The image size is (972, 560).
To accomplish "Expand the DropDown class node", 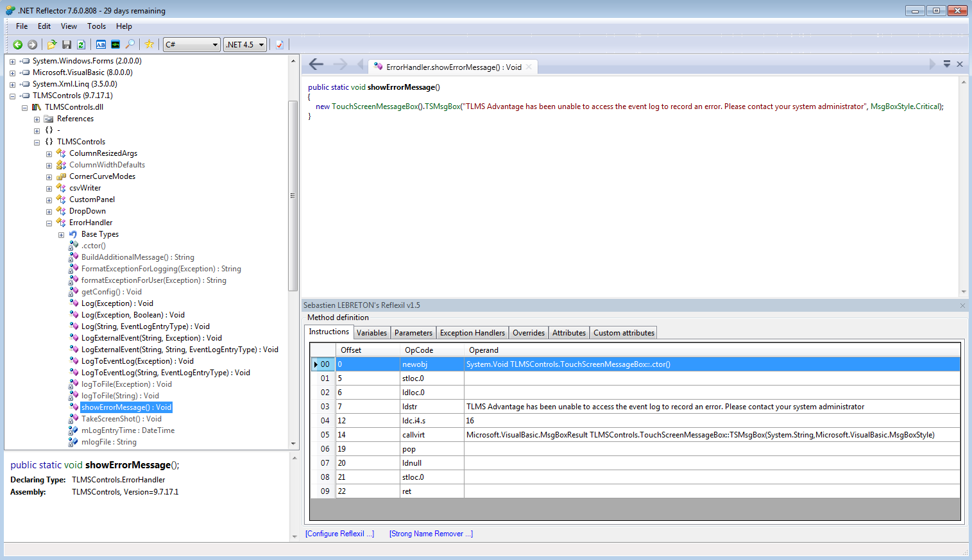I will [49, 212].
